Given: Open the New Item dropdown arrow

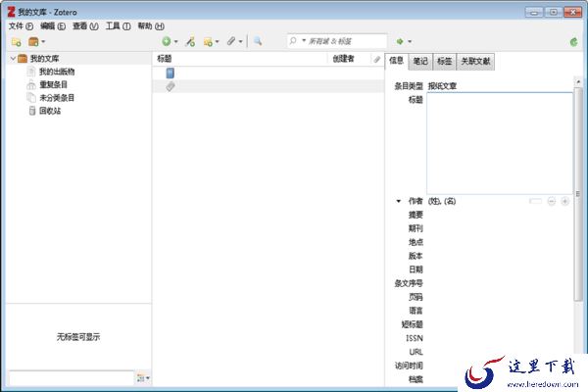Looking at the screenshot, I should (175, 41).
